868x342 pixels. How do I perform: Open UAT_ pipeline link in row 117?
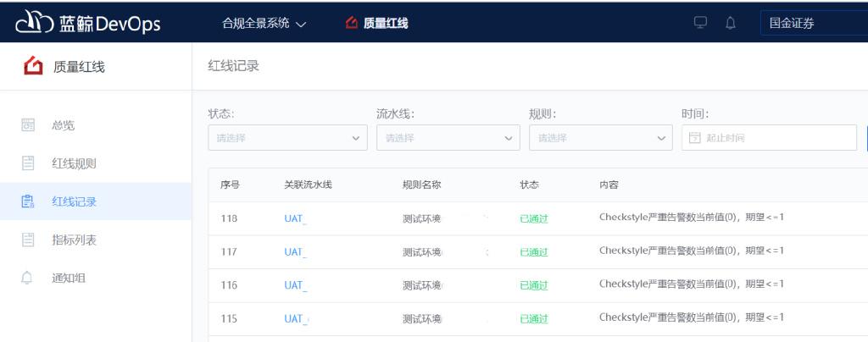coord(296,252)
